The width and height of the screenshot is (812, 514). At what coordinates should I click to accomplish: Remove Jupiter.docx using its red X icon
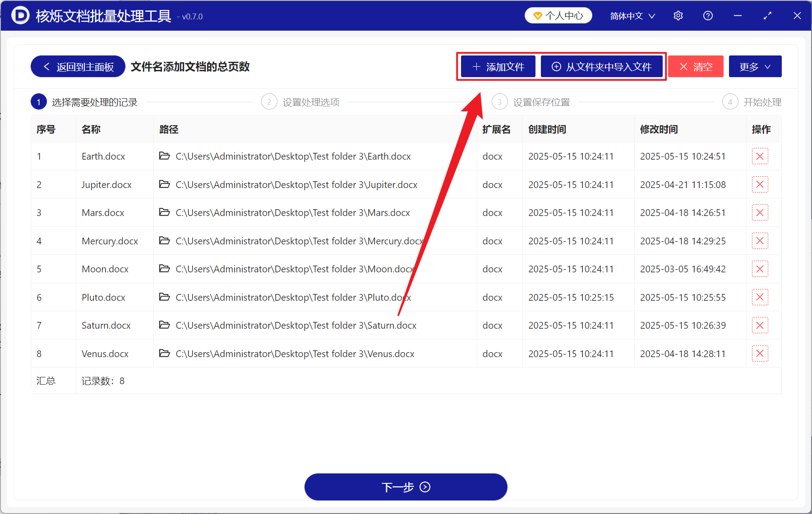(x=760, y=184)
